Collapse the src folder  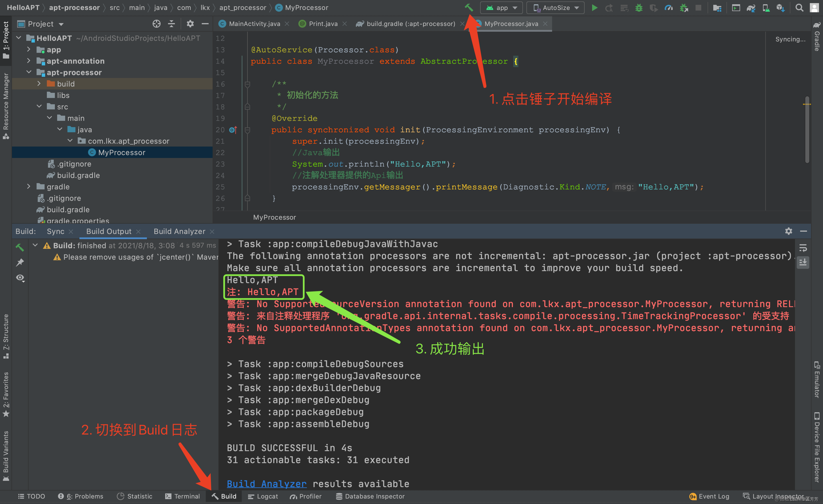(x=39, y=107)
